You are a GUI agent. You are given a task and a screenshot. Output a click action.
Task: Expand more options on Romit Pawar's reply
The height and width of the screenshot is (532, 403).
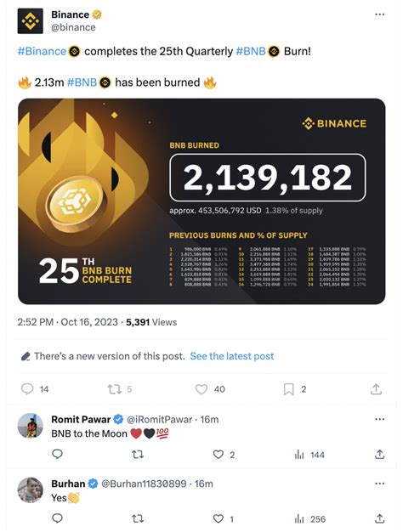[x=379, y=419]
